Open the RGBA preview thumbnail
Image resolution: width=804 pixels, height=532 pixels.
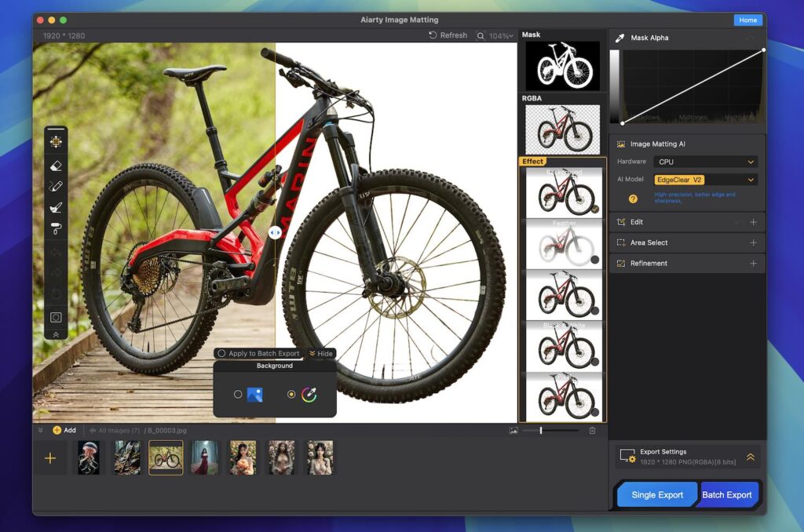(562, 129)
